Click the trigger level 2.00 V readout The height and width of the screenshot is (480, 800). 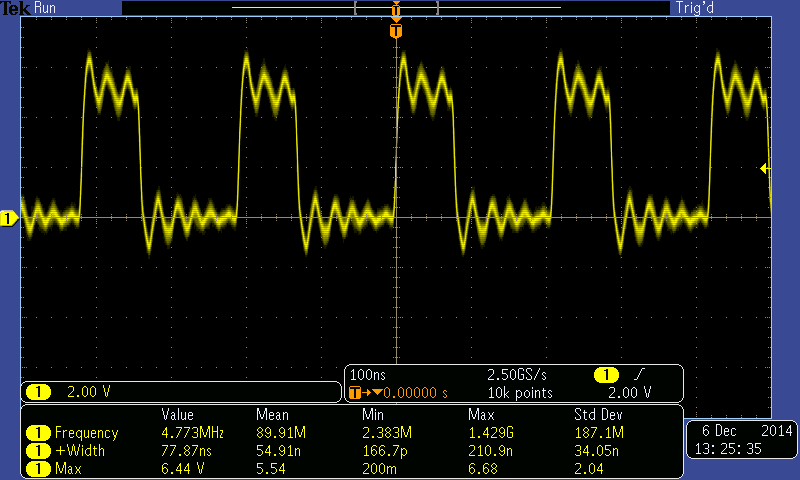[x=630, y=393]
